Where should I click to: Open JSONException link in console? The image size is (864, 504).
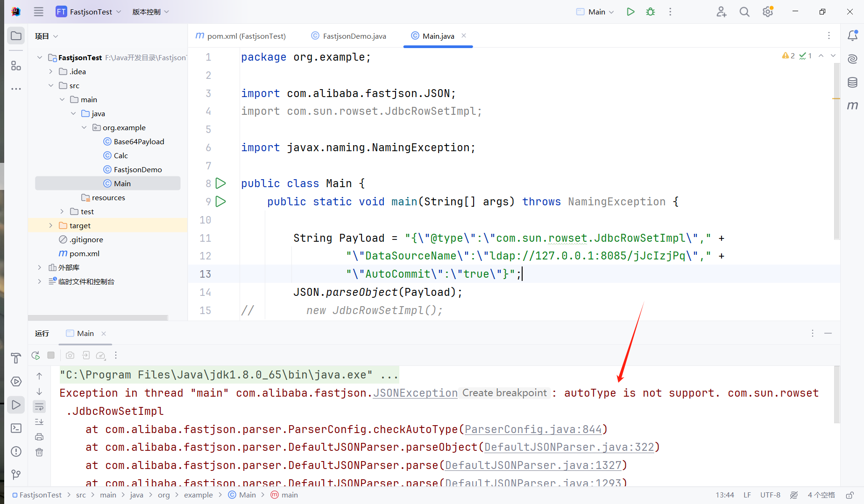tap(415, 393)
